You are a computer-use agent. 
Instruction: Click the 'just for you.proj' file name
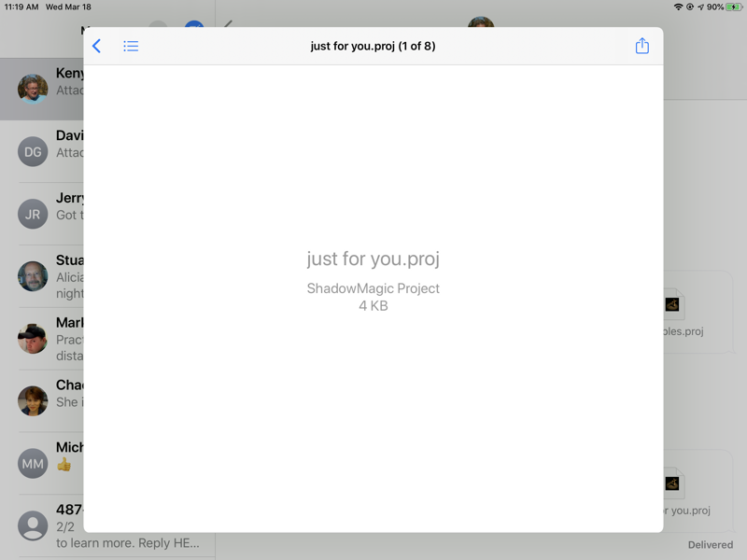(373, 259)
